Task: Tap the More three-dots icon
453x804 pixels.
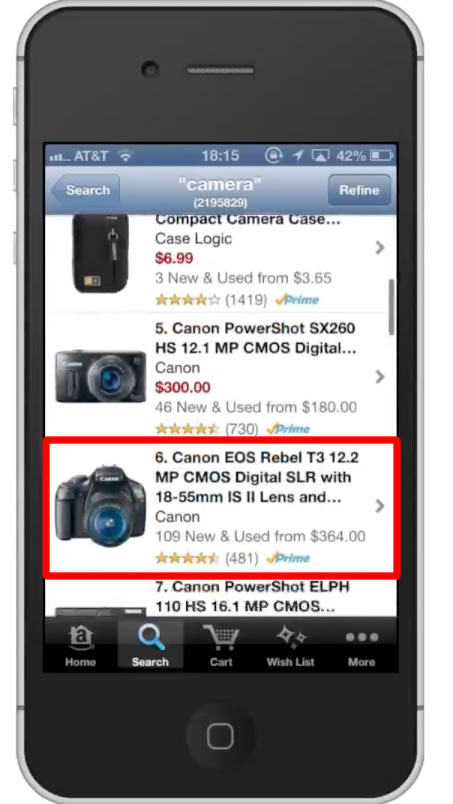Action: click(x=362, y=637)
